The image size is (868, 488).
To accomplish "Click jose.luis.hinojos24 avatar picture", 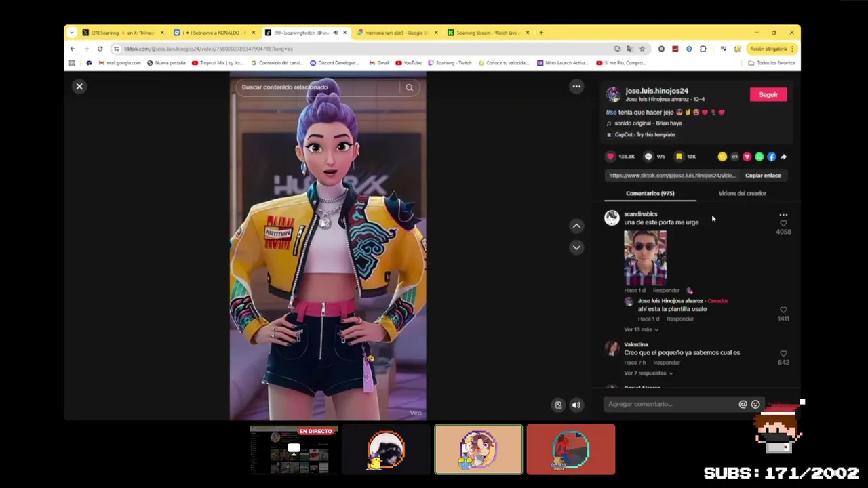I will pos(613,94).
